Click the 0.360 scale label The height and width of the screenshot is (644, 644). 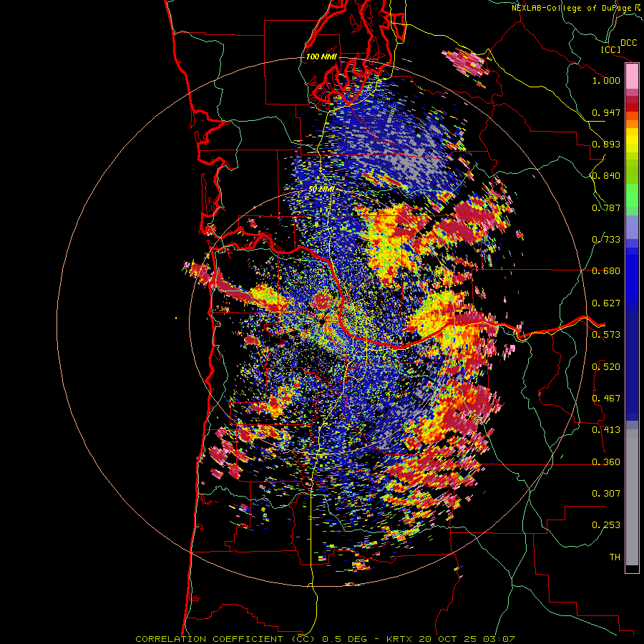coord(606,462)
